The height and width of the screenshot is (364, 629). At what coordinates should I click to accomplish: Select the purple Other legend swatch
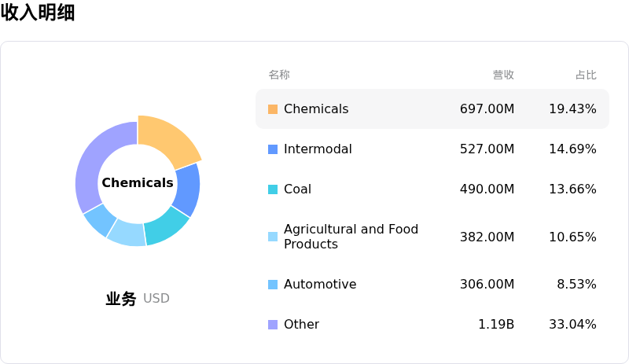click(273, 325)
